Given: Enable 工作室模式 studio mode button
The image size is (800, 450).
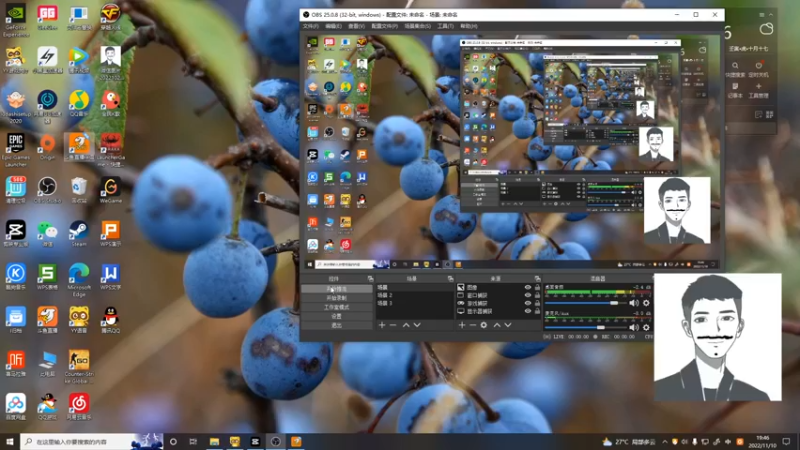Looking at the screenshot, I should point(336,307).
